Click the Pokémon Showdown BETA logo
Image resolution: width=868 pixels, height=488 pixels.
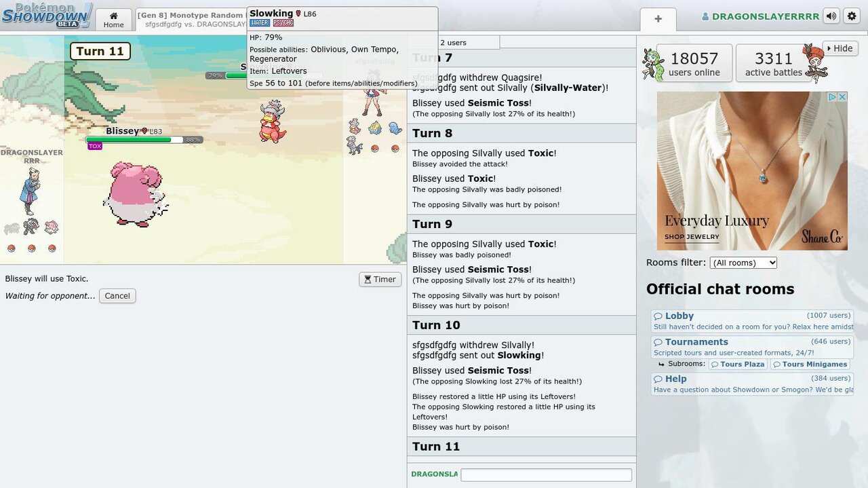point(46,15)
